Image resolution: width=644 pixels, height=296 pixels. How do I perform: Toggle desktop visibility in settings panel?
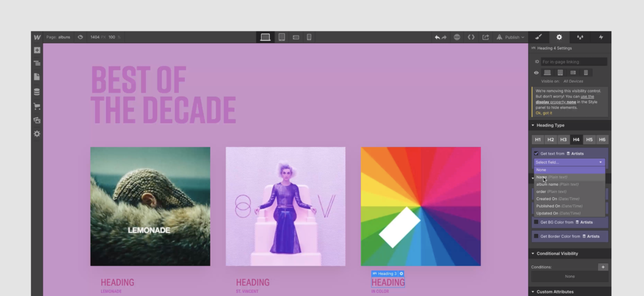547,73
